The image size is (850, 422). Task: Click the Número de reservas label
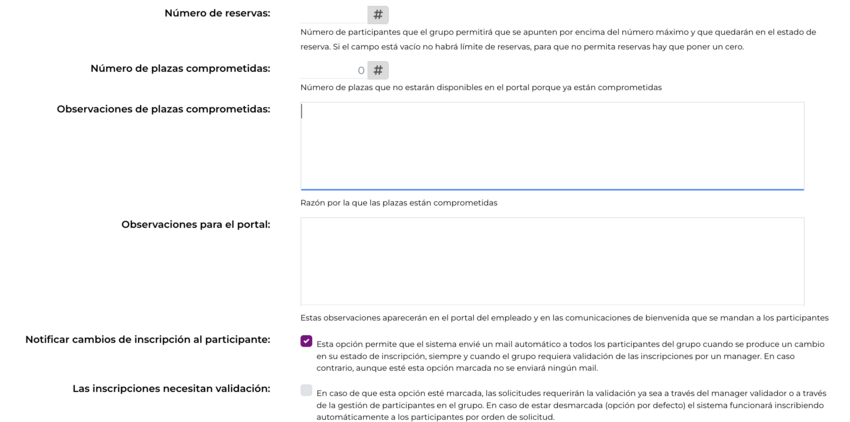click(217, 13)
